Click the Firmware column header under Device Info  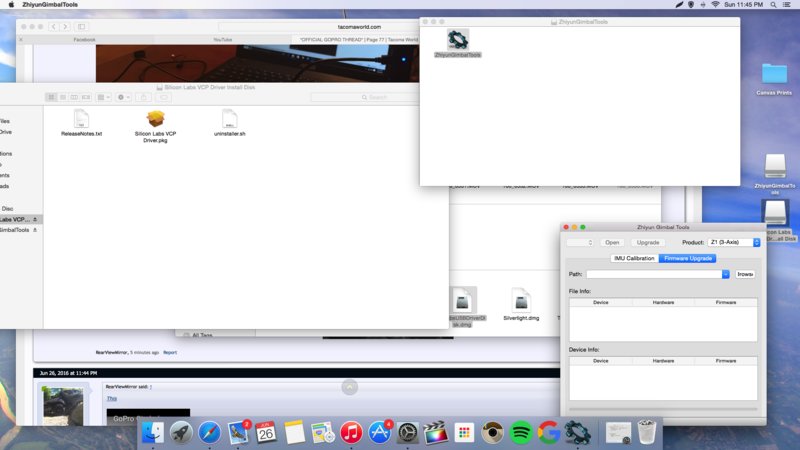coord(726,361)
